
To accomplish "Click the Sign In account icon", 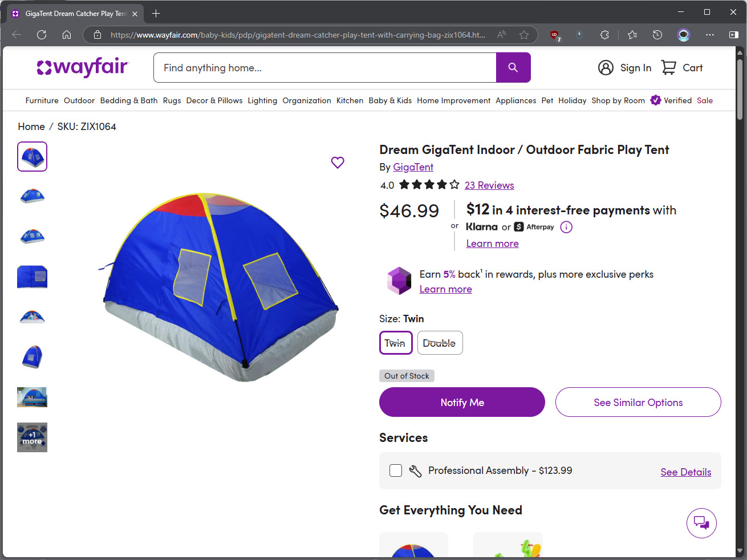I will [606, 68].
